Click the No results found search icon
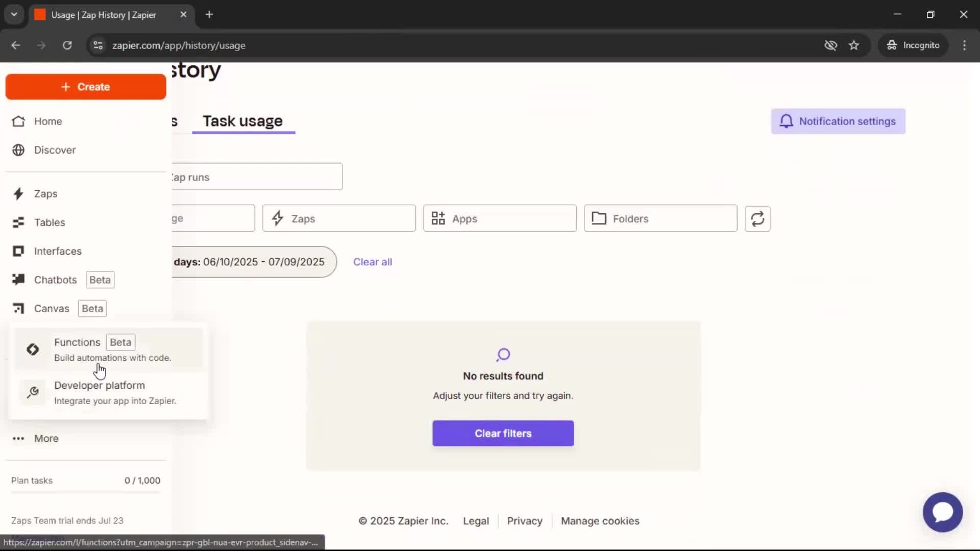 tap(503, 355)
